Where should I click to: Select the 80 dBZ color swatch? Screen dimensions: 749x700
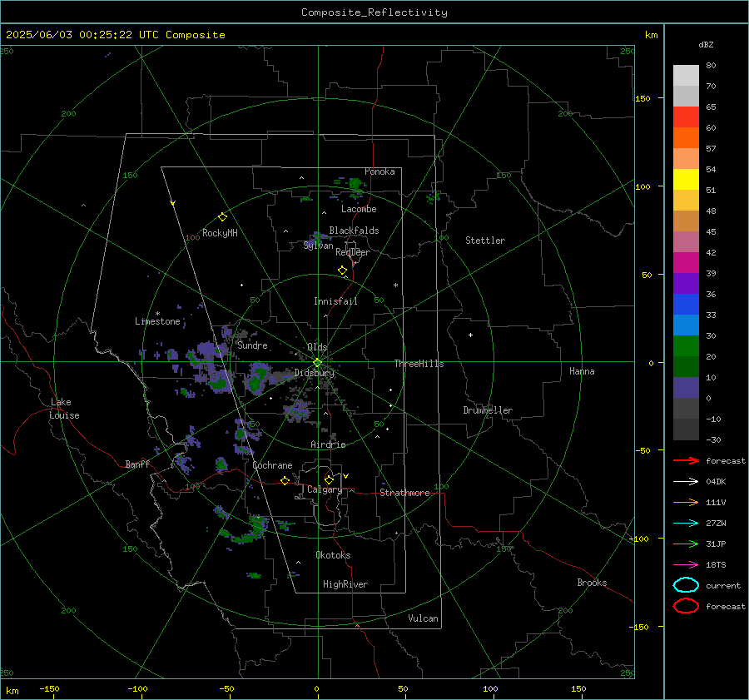686,76
